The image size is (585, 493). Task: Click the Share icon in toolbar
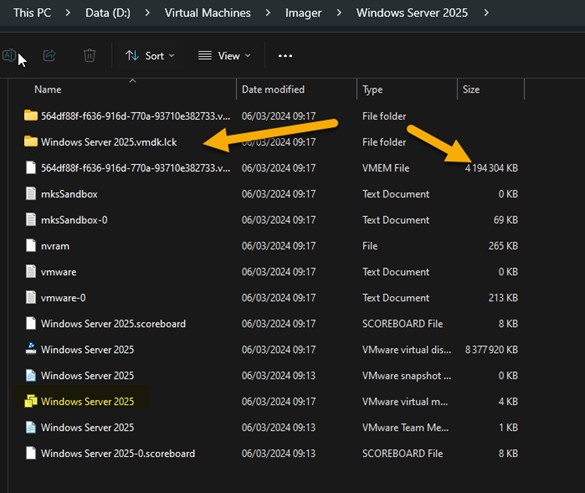click(49, 56)
